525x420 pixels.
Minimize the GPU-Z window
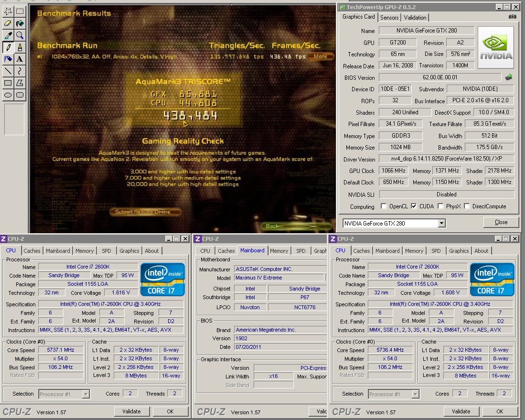click(499, 7)
